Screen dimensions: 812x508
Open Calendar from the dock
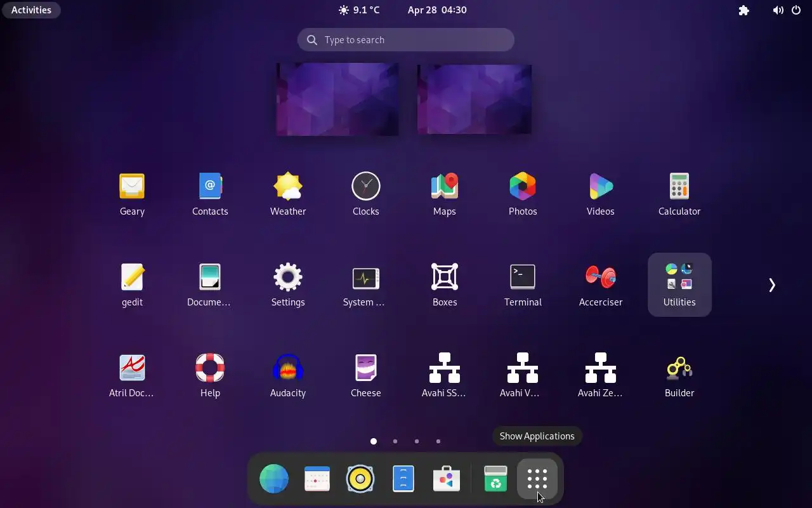(x=317, y=479)
